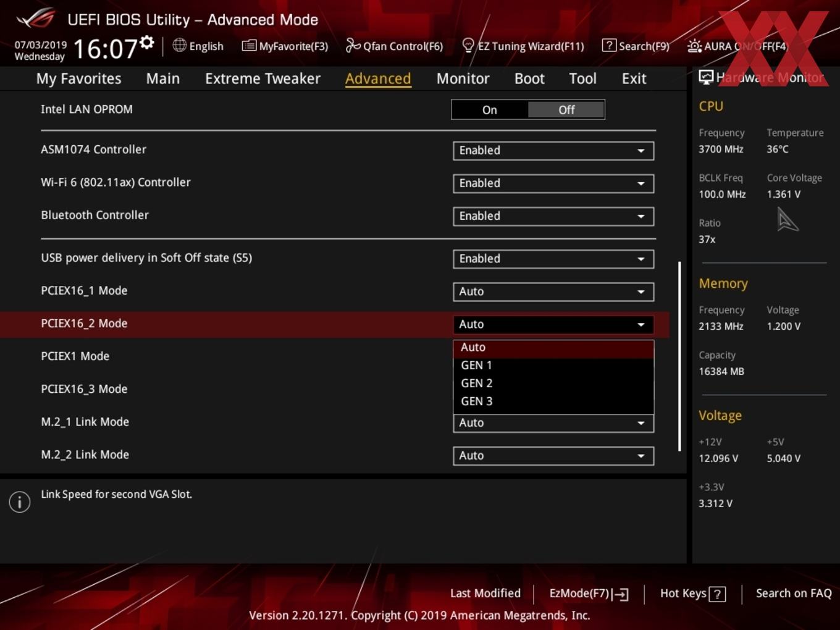Click Search on FAQ link
This screenshot has height=630, width=840.
click(794, 593)
